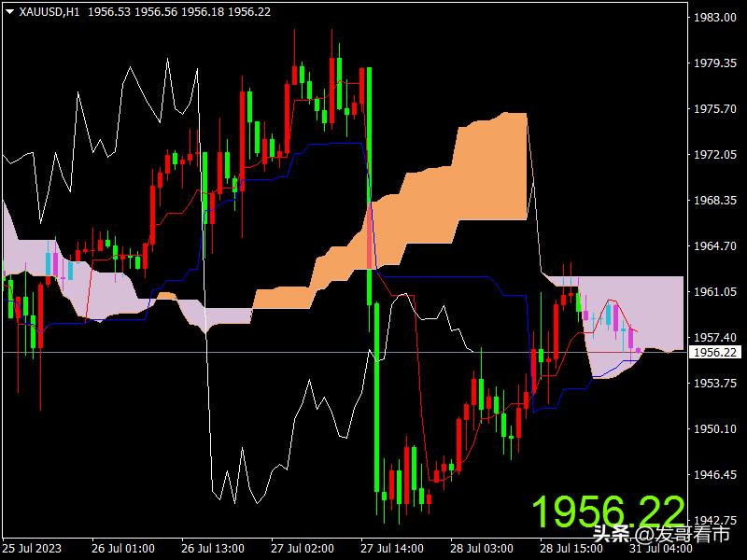Select the 27 Jul 02:00 time axis label
The height and width of the screenshot is (560, 747).
[302, 549]
